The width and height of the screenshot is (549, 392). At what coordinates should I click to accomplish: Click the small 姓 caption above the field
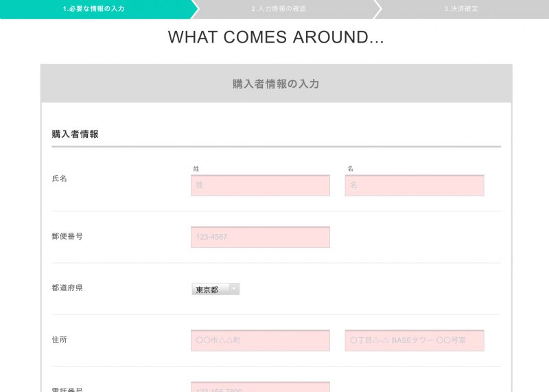coord(196,168)
